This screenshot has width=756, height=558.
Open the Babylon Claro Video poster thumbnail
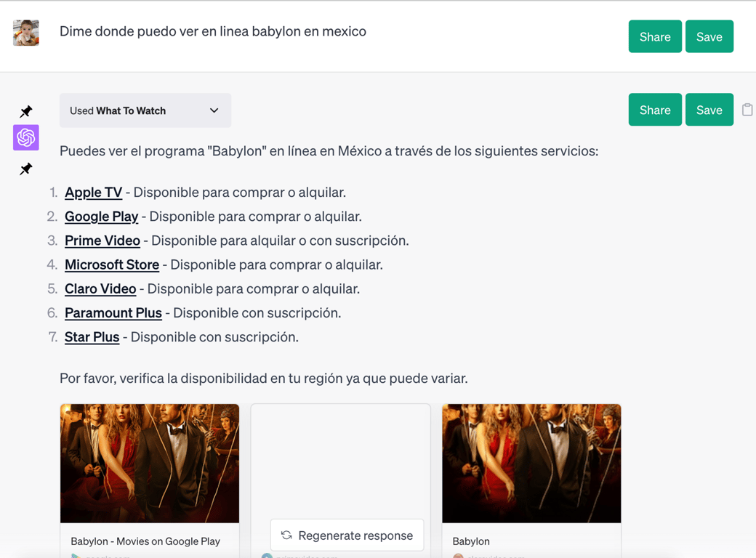(531, 464)
